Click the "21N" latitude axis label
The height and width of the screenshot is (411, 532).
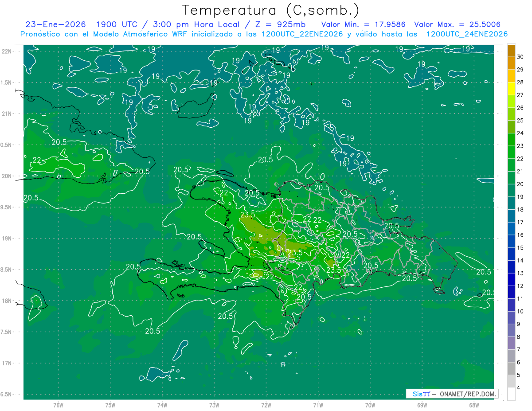8,114
